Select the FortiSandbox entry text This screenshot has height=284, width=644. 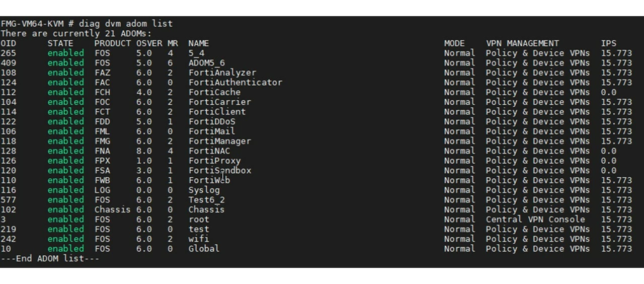tap(220, 170)
